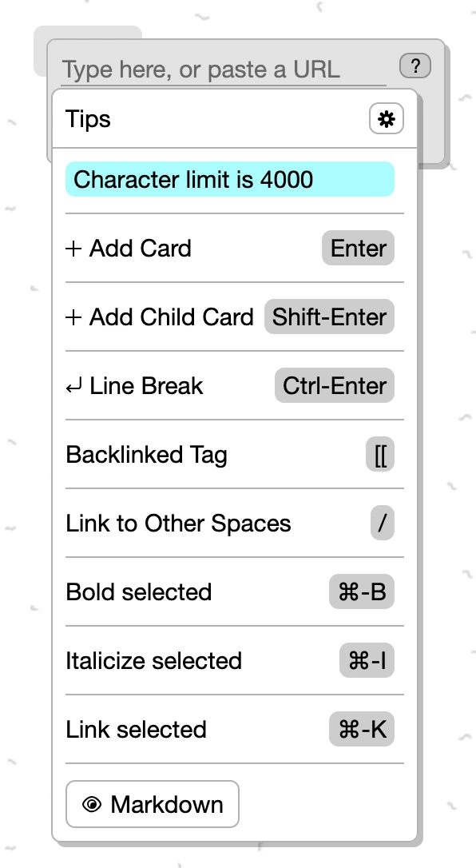The height and width of the screenshot is (868, 476).
Task: Click the Shift-Enter key badge
Action: coord(329,317)
